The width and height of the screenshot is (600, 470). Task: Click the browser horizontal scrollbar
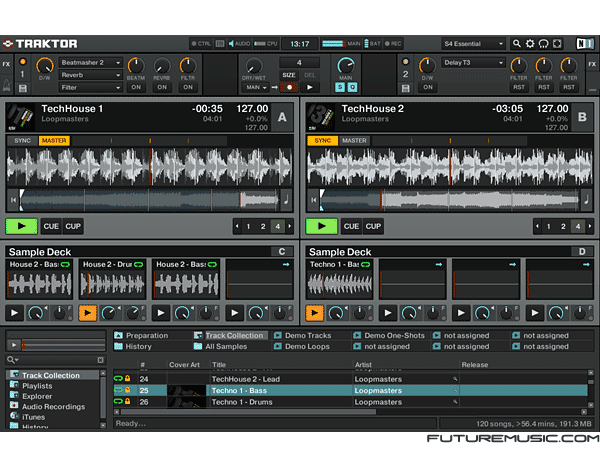coord(248,412)
